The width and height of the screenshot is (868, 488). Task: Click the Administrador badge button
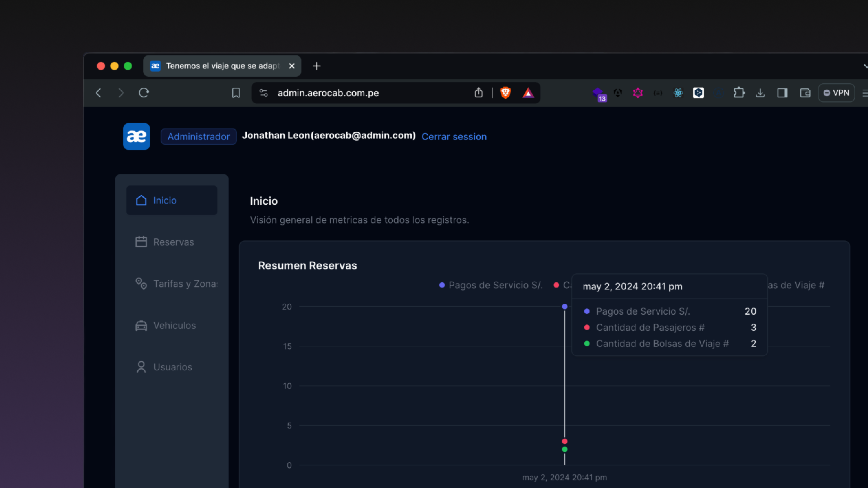point(198,136)
